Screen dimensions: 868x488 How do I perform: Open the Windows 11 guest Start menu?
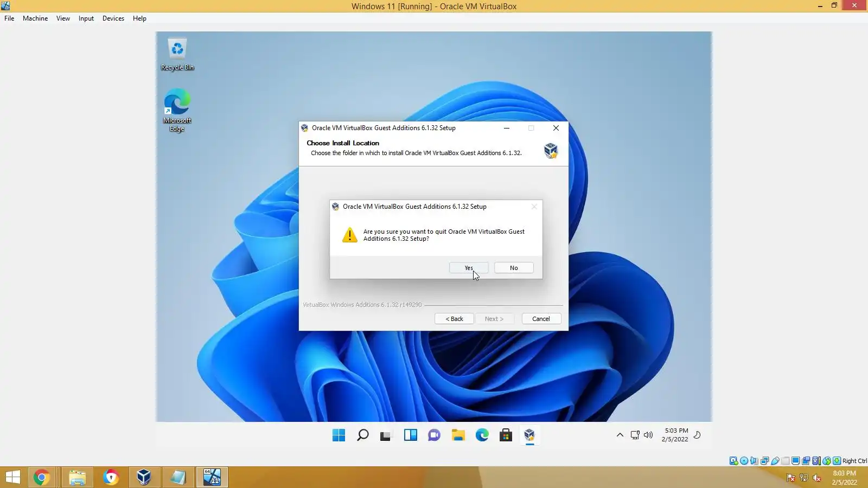339,435
